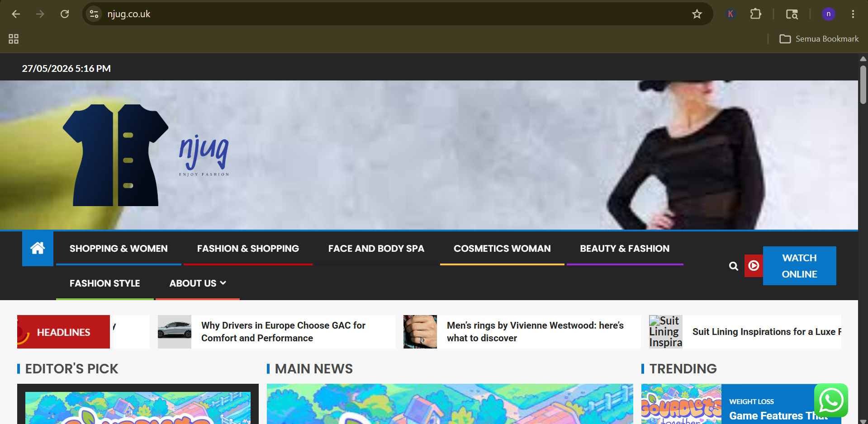Open the apps grid in bookmarks bar
Screen dimensions: 868x424
click(14, 39)
